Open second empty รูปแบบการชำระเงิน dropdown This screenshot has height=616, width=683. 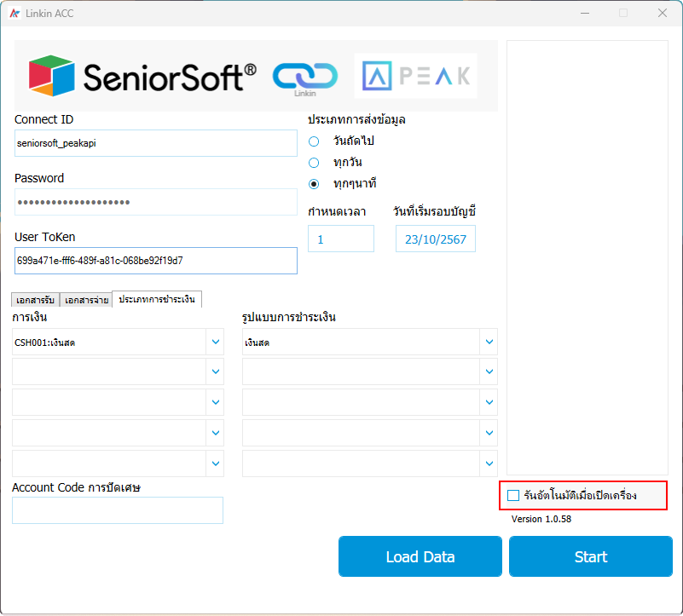click(489, 371)
